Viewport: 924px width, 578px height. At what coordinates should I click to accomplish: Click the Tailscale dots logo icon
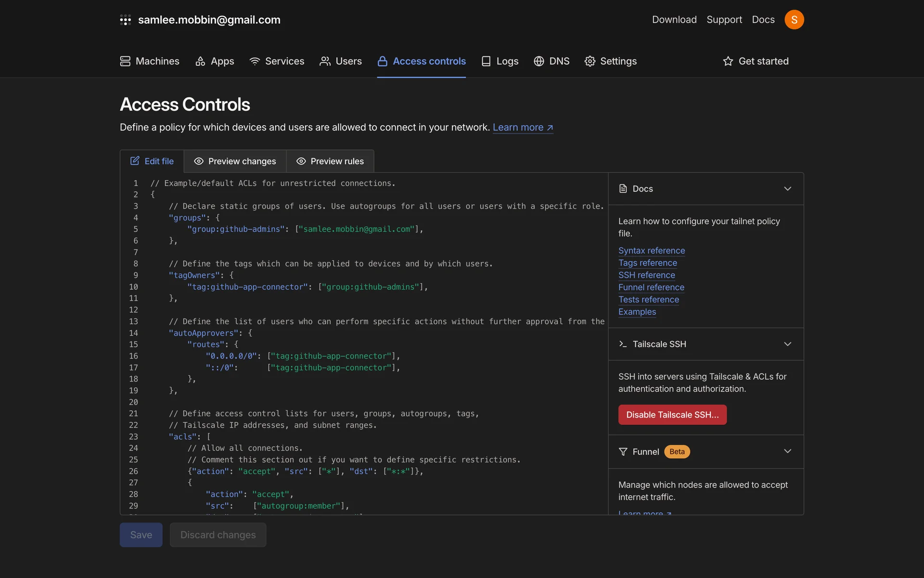[x=125, y=20]
